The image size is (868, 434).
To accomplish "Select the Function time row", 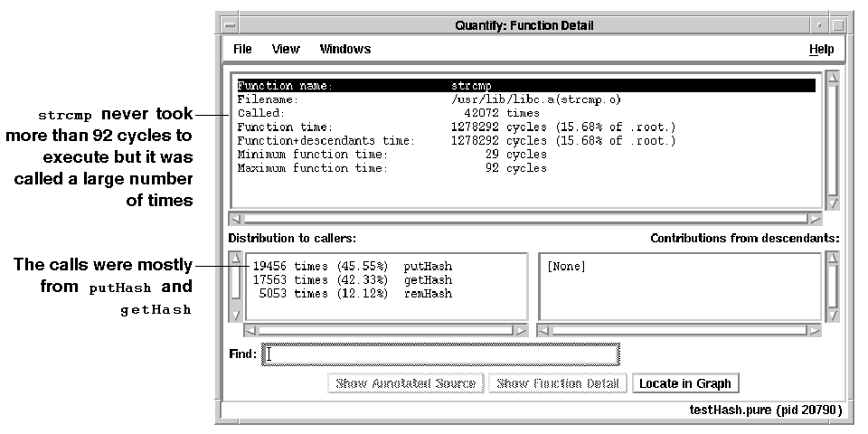I will (526, 127).
